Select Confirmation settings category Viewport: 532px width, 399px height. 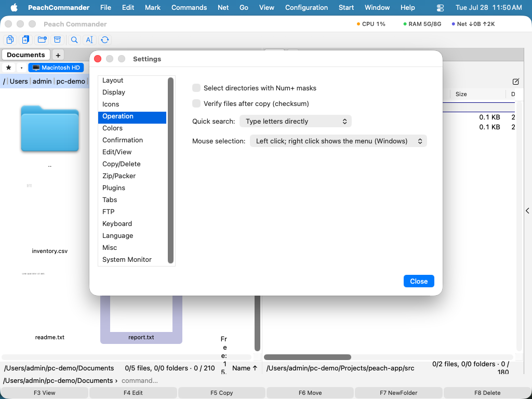pos(132,140)
